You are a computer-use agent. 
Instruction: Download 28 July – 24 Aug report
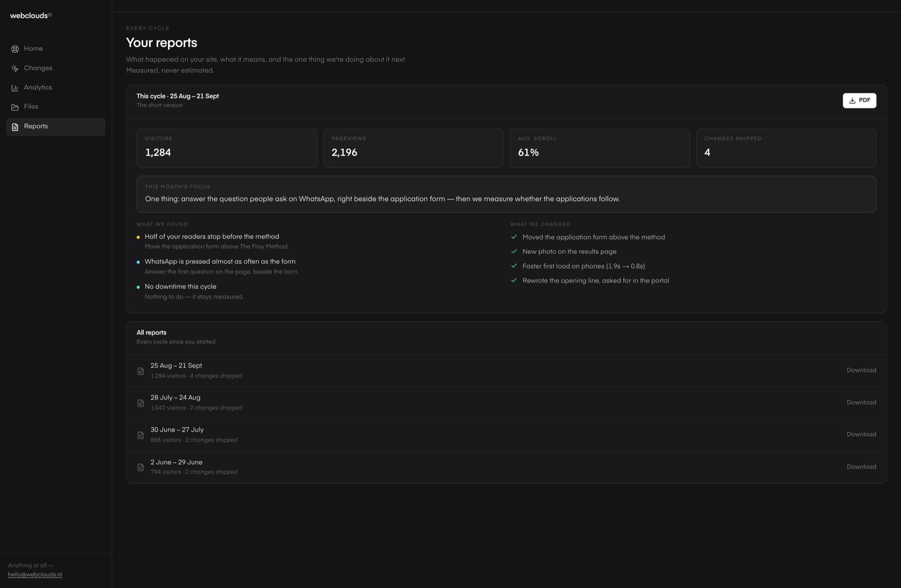tap(861, 403)
